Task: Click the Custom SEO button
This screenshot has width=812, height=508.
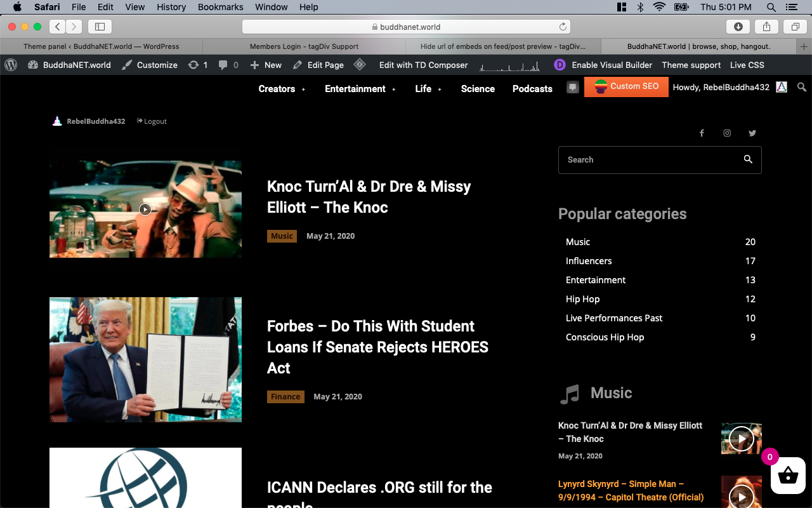Action: pyautogui.click(x=626, y=86)
